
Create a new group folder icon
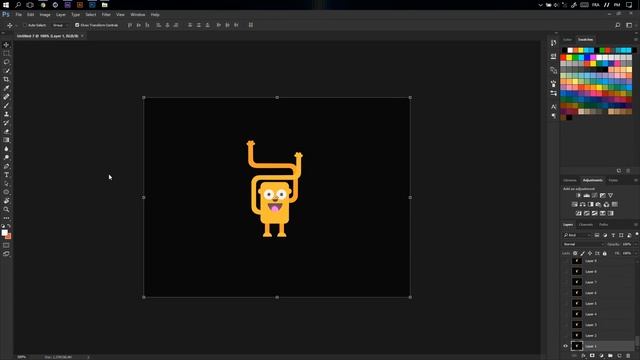(610, 356)
